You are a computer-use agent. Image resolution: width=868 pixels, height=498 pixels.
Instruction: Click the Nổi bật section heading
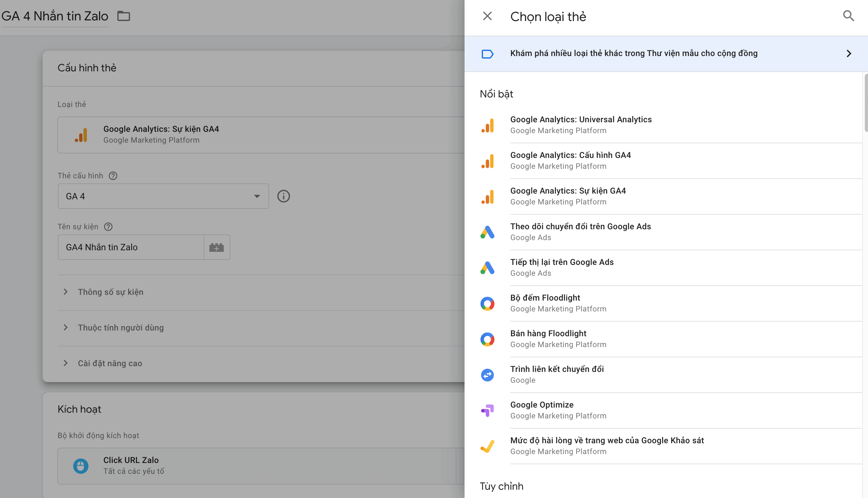pyautogui.click(x=496, y=94)
